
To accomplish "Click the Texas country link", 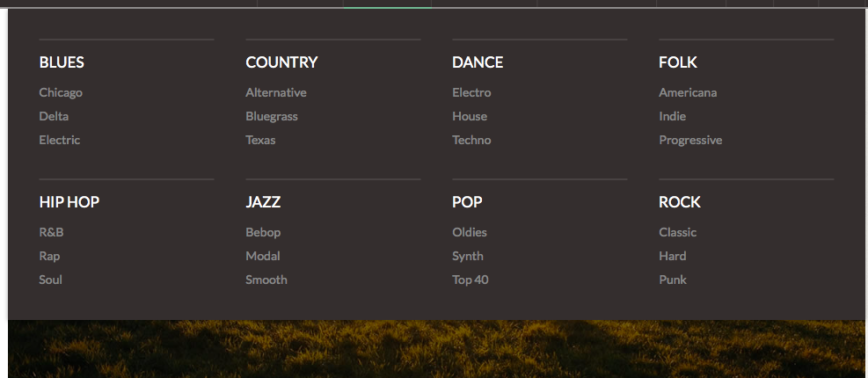I will point(260,140).
